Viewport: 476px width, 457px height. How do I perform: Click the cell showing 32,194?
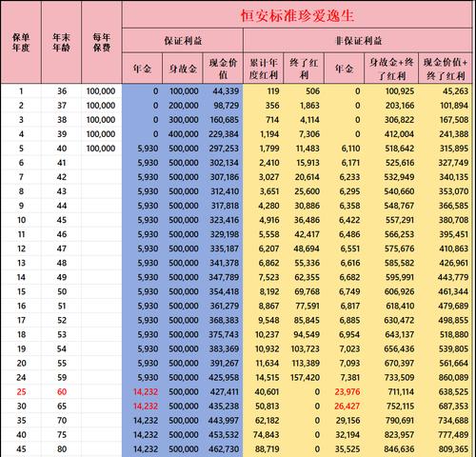point(347,434)
